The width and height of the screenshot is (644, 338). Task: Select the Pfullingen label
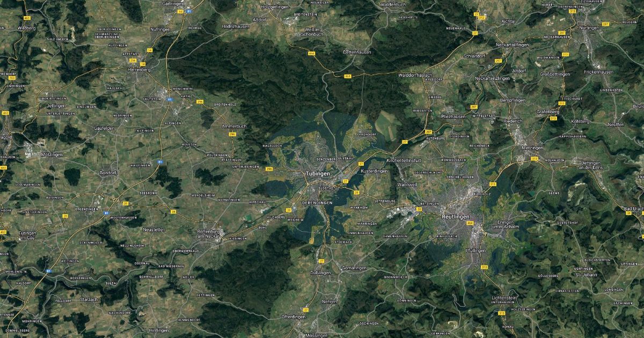pos(475,251)
